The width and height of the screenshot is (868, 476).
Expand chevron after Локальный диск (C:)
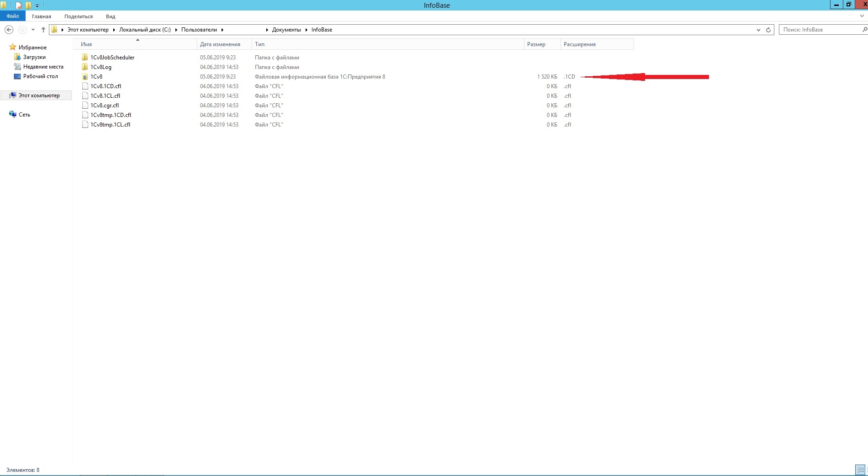coord(176,30)
